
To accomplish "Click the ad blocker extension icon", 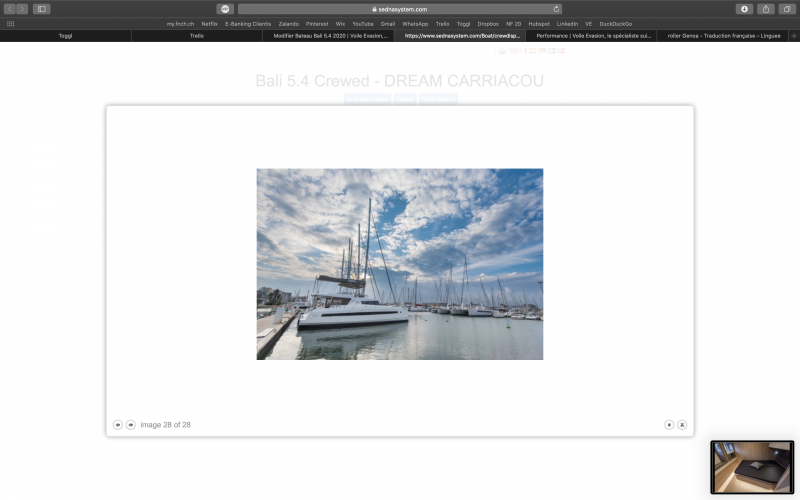I will pyautogui.click(x=225, y=9).
